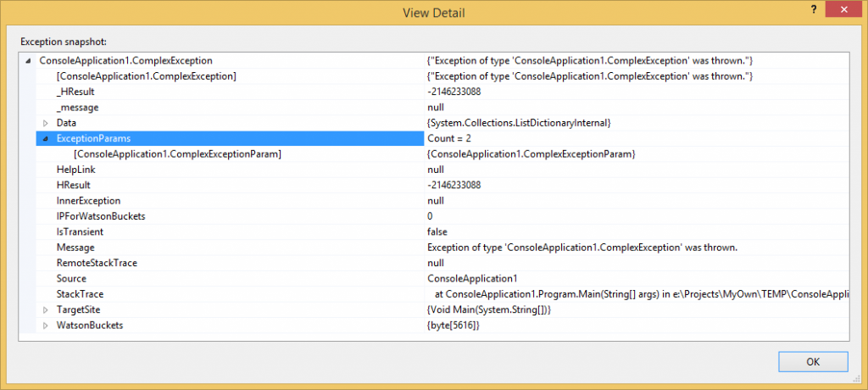Select the HelpLink property row

tap(435, 170)
